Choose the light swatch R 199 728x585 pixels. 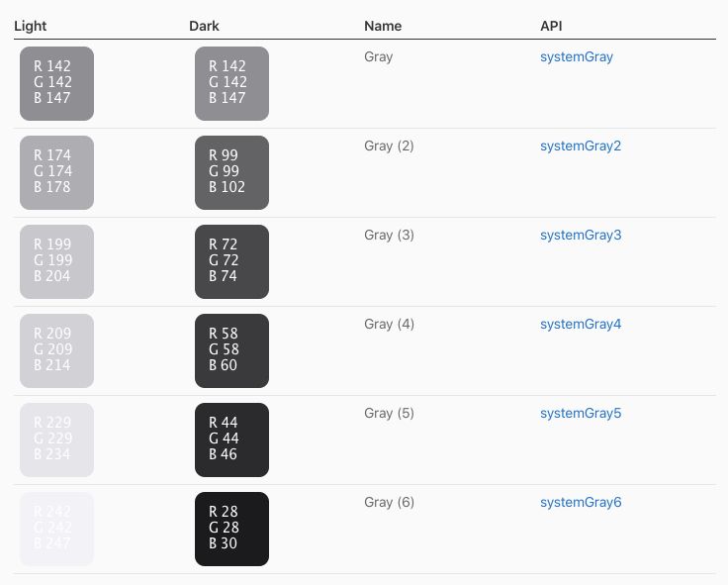pyautogui.click(x=56, y=261)
